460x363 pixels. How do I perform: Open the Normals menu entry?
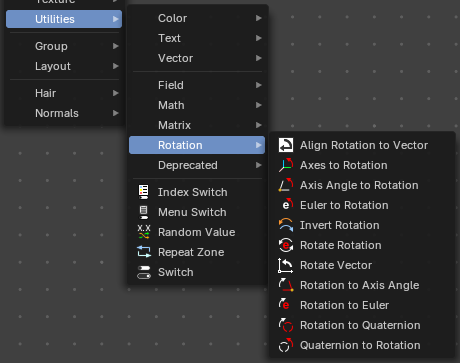[64, 113]
